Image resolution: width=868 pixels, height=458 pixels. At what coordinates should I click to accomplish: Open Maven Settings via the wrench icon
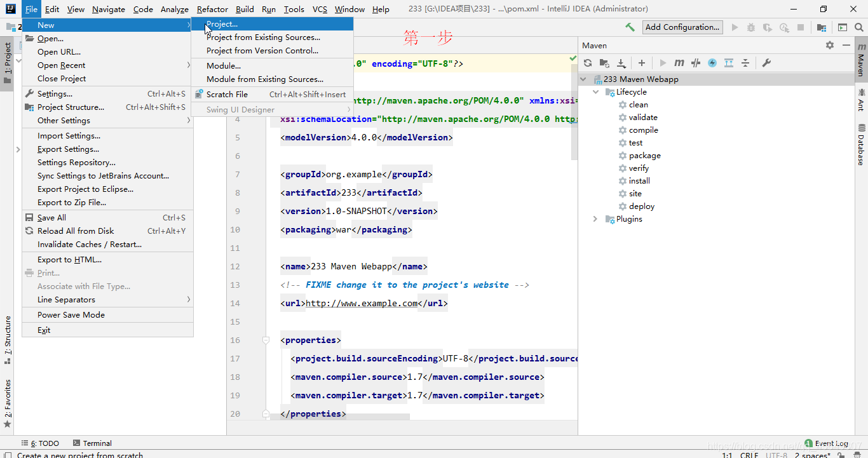[766, 63]
